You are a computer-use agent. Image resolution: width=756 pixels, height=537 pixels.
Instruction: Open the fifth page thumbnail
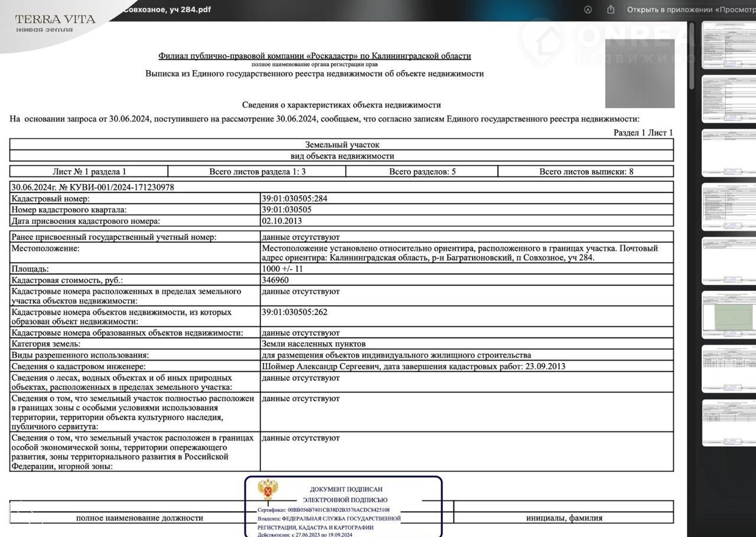[x=728, y=260]
